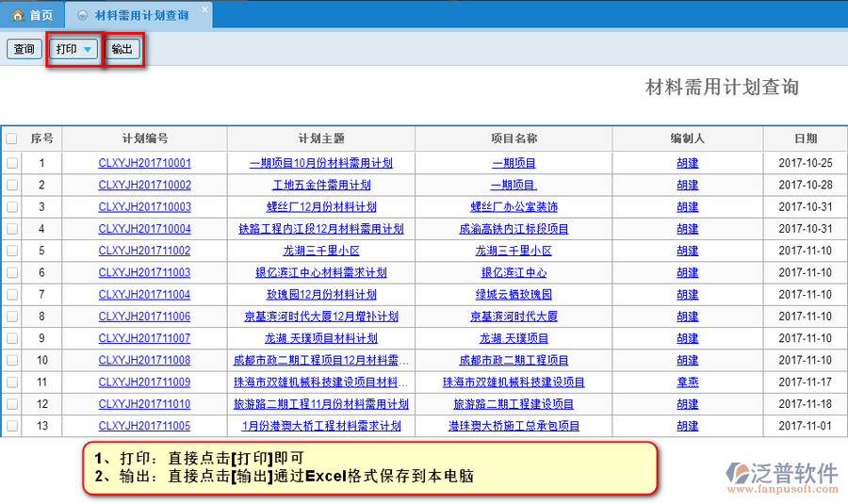Open the 银亿滨江中心 project name link

tap(514, 272)
